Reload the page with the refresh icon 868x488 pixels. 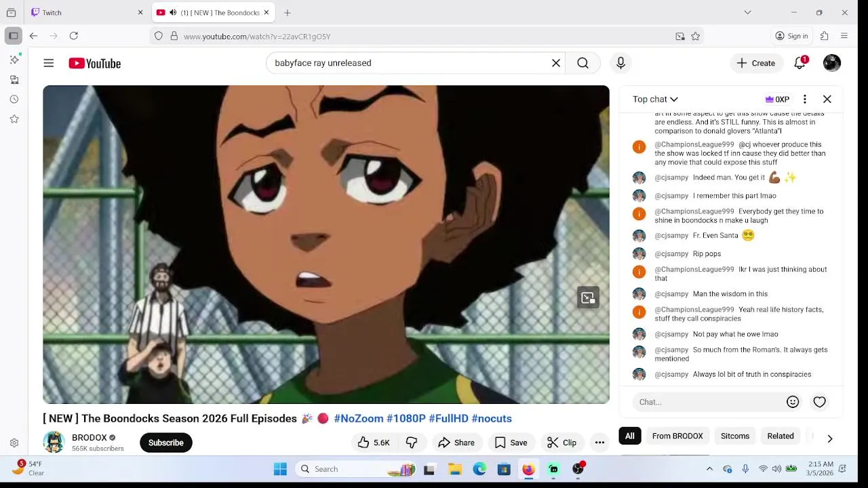(x=74, y=36)
